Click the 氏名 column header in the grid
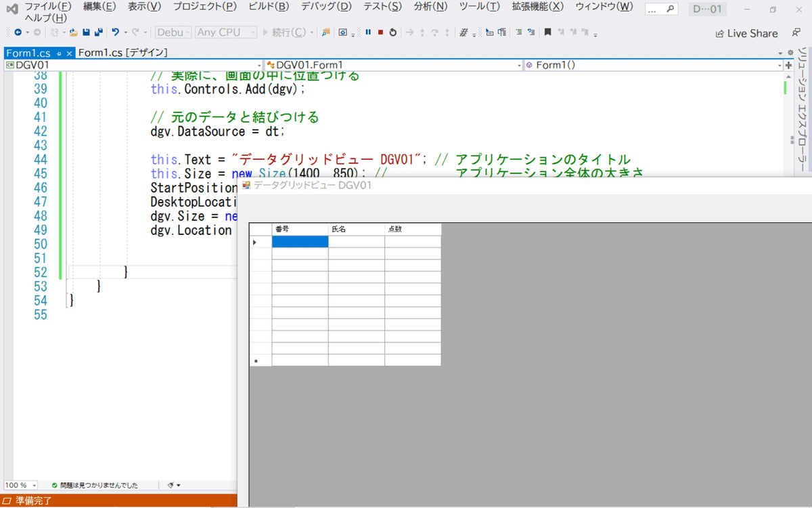812x508 pixels. click(x=357, y=229)
